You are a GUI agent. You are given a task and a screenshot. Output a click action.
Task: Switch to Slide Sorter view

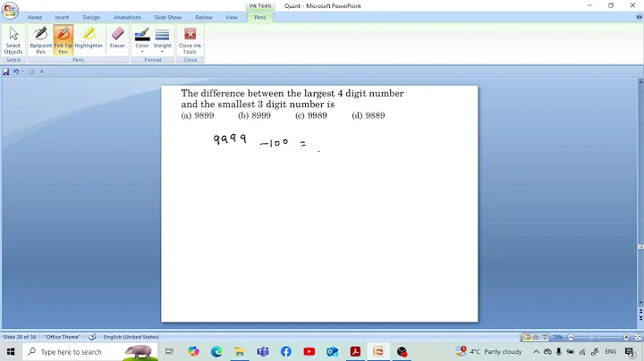point(536,337)
